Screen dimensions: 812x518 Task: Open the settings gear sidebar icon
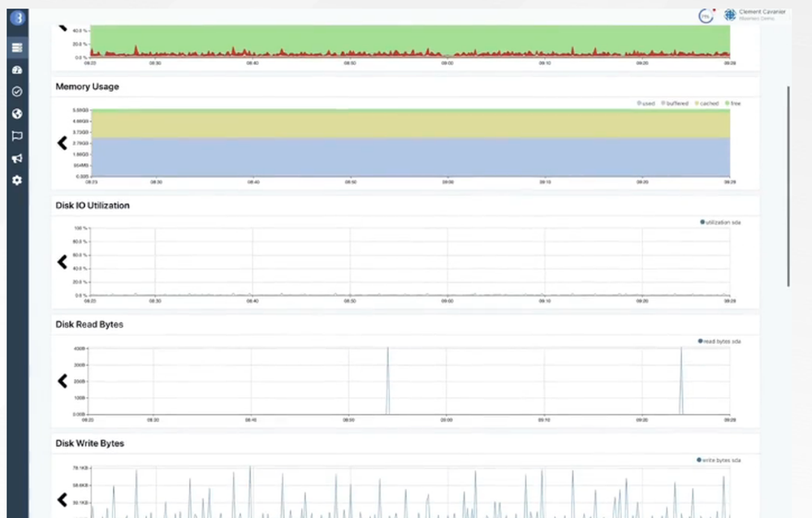(17, 180)
